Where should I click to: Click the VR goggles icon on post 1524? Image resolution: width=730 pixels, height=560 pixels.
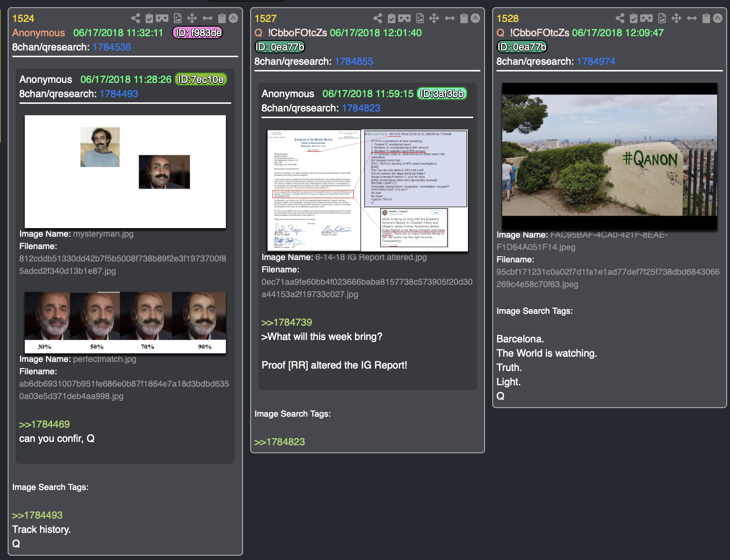click(162, 19)
